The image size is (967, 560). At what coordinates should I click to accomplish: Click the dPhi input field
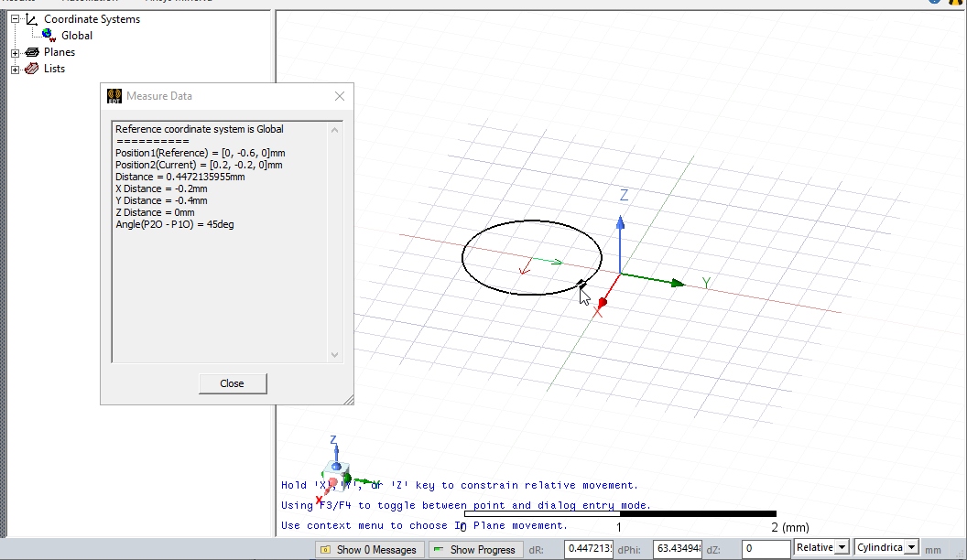[678, 548]
